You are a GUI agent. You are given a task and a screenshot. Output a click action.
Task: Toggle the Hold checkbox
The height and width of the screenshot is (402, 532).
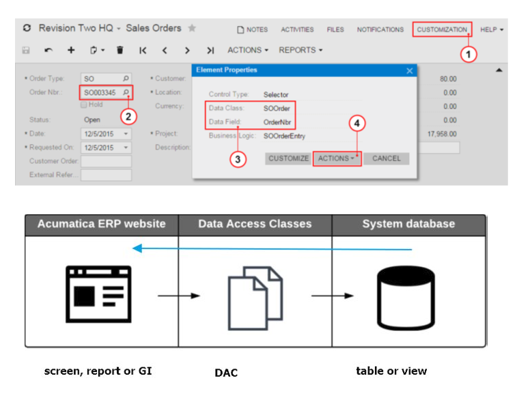84,104
